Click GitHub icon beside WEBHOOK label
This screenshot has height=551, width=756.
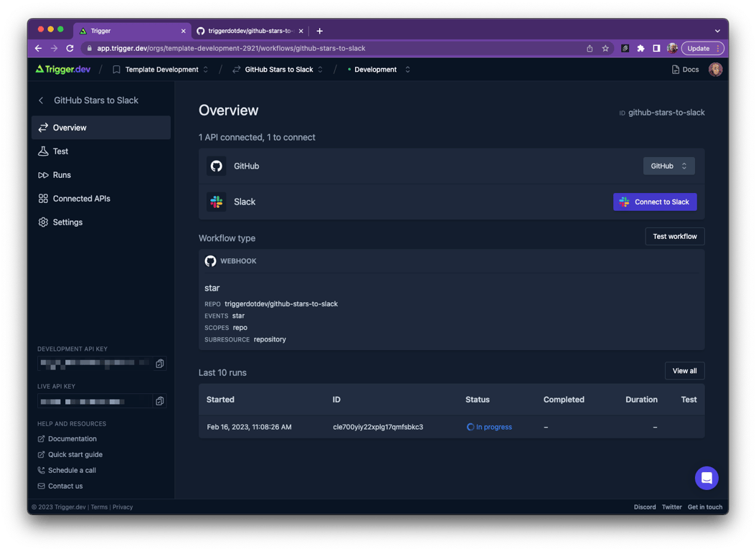point(210,261)
